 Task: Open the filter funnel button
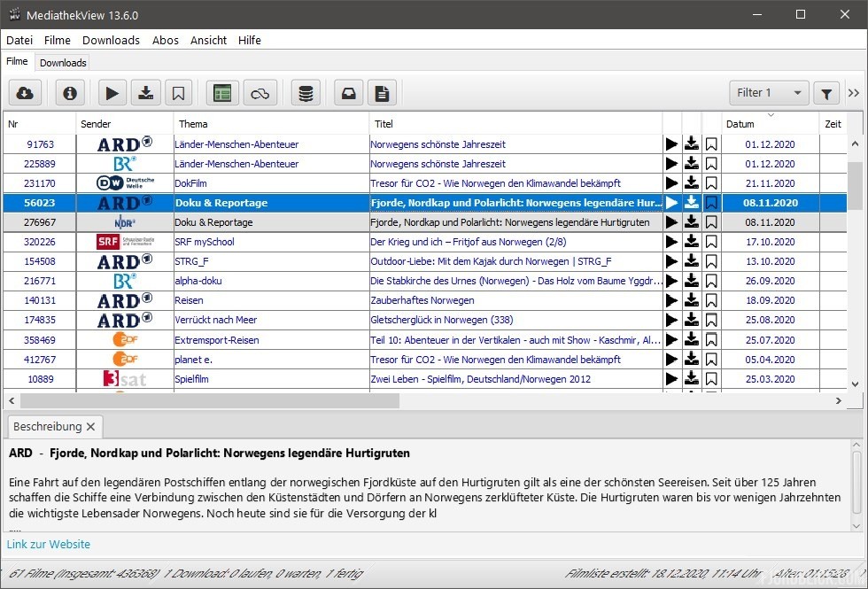click(x=825, y=94)
